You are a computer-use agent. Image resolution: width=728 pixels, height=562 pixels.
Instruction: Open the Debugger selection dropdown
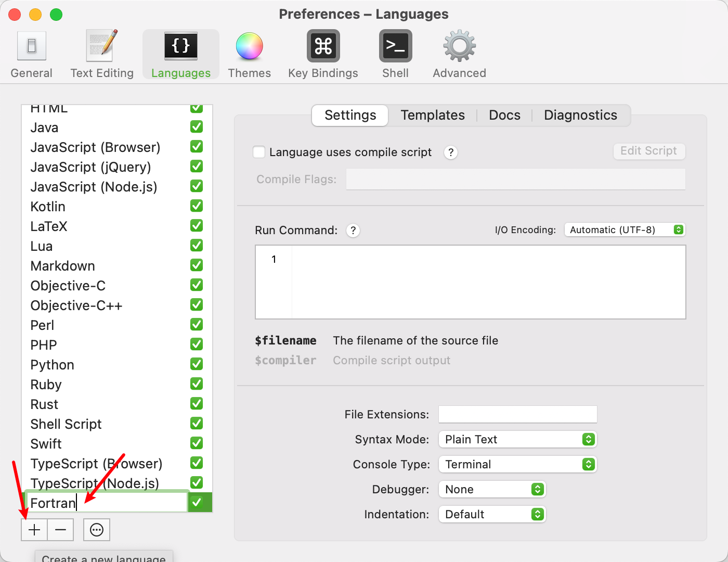click(492, 489)
